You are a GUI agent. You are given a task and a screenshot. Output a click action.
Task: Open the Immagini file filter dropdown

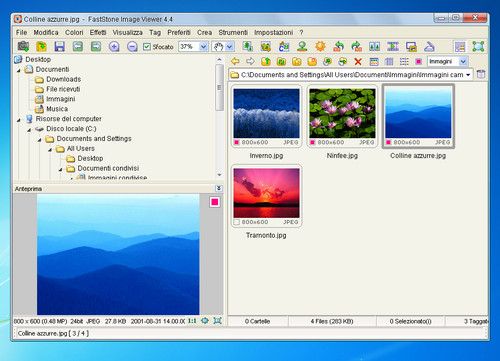click(463, 61)
